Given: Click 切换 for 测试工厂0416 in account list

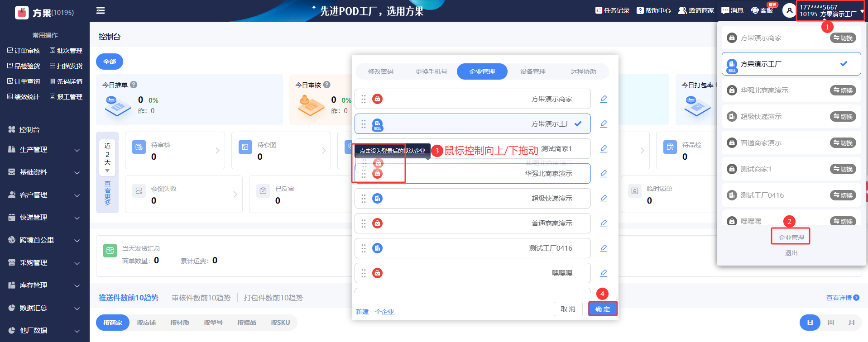Looking at the screenshot, I should [x=843, y=195].
